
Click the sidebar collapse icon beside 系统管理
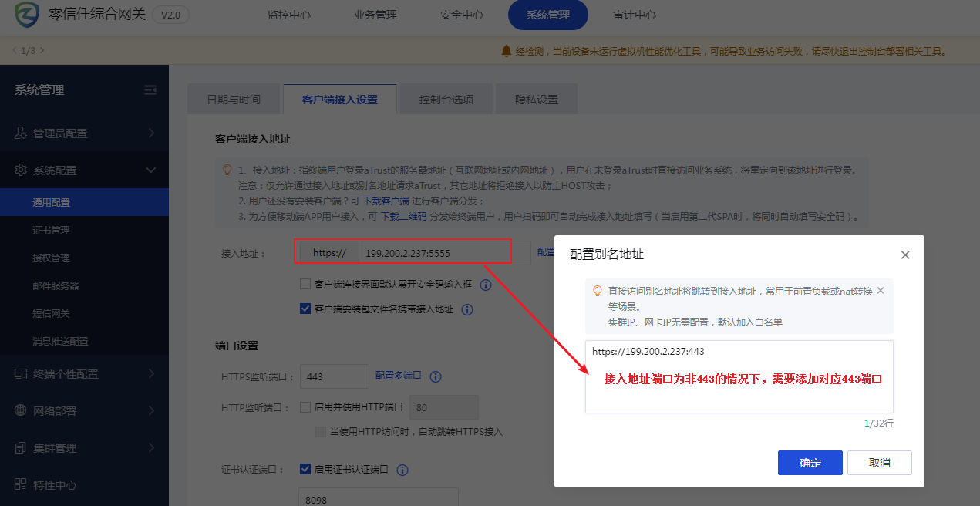150,90
